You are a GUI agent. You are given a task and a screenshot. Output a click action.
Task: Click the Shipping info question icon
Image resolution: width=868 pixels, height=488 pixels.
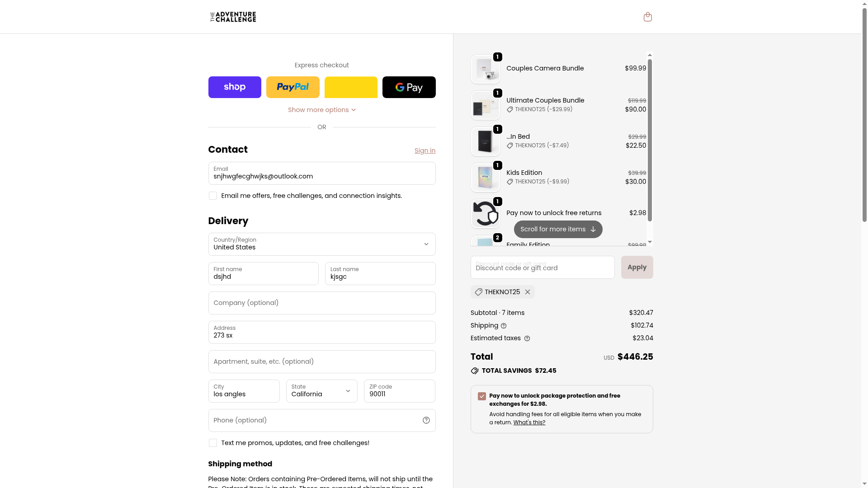tap(504, 326)
